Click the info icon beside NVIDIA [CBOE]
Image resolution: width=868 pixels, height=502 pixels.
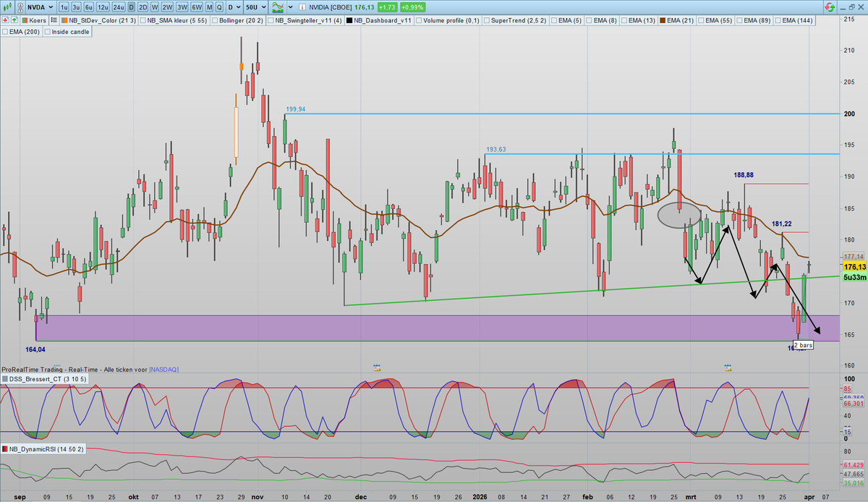[302, 7]
